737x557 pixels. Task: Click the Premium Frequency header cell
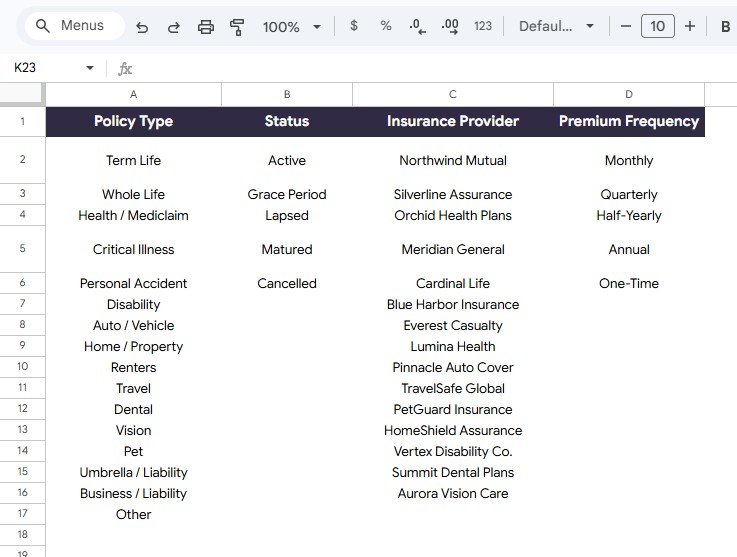(629, 122)
